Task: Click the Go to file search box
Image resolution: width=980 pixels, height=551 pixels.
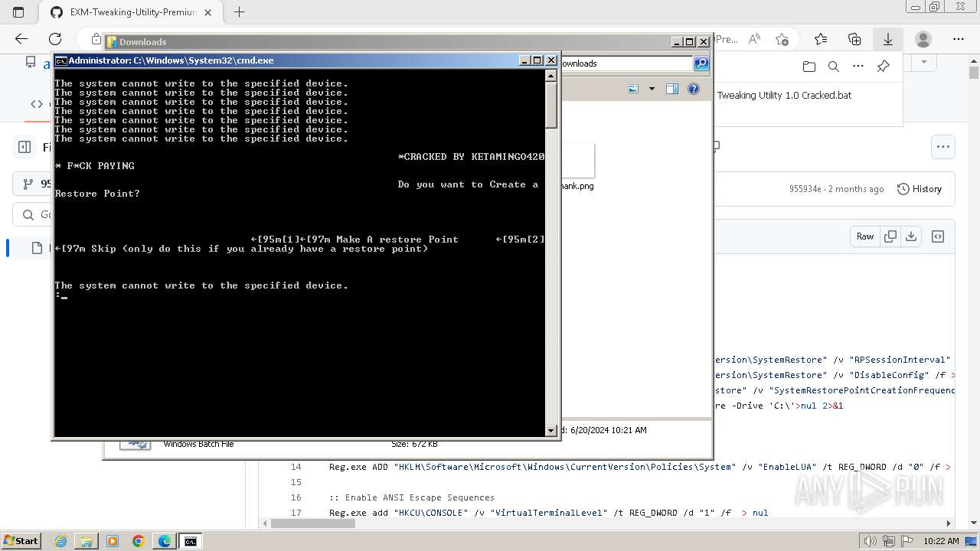Action: point(32,215)
